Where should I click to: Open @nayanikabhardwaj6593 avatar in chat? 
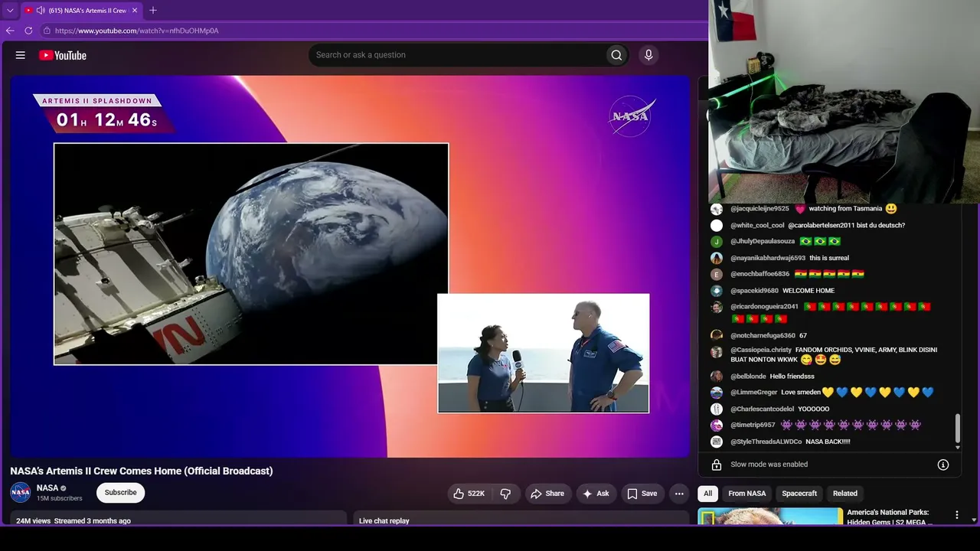tap(717, 258)
